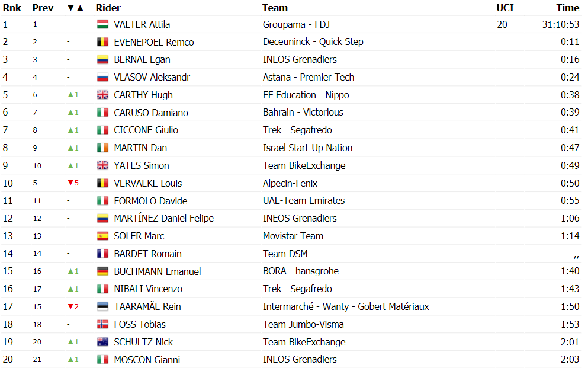Open the Groupama - FDJ team link
The image size is (588, 368).
[x=296, y=24]
